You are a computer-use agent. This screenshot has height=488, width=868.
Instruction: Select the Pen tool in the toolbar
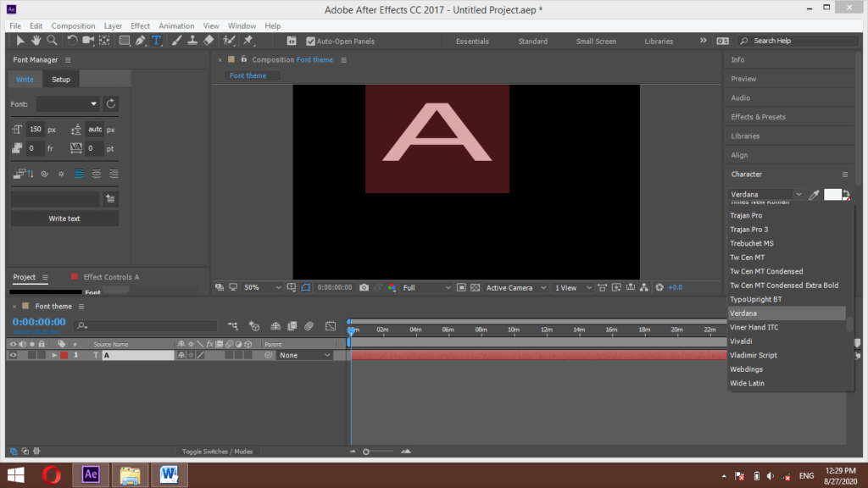pyautogui.click(x=140, y=41)
